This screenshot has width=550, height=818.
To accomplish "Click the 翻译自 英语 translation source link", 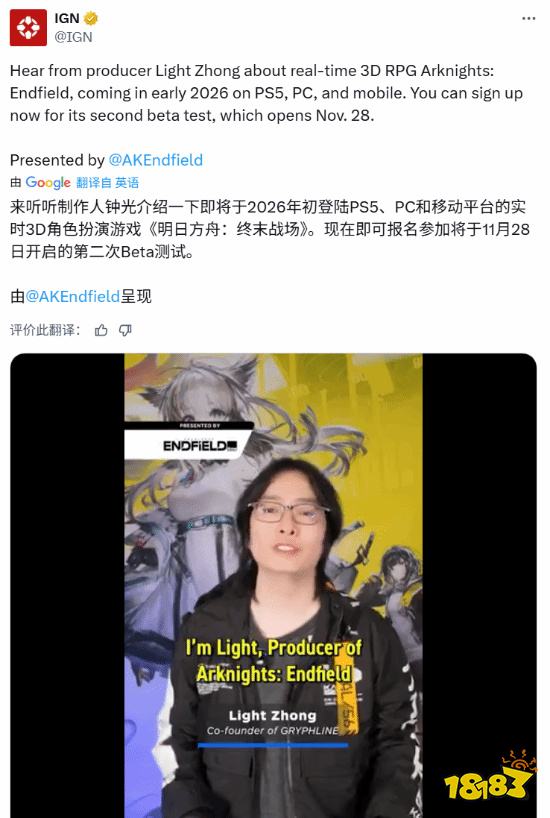I will click(107, 183).
